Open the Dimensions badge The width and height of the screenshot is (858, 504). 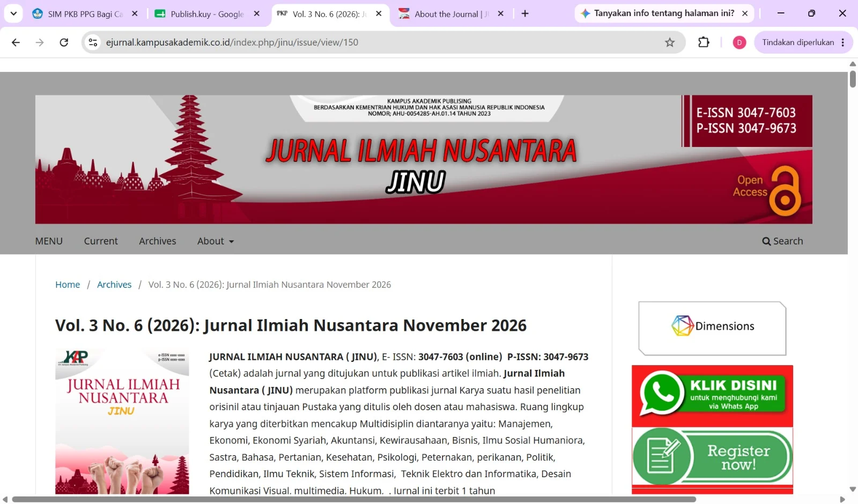712,328
